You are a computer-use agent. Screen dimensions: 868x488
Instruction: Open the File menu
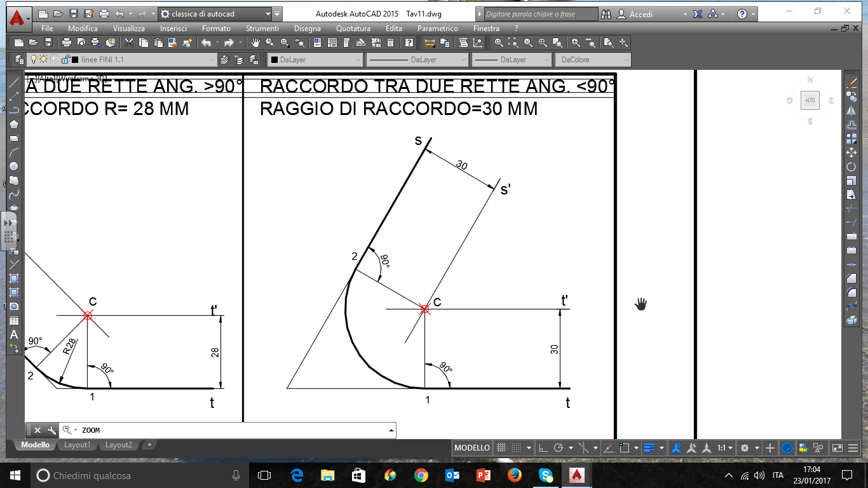(46, 29)
